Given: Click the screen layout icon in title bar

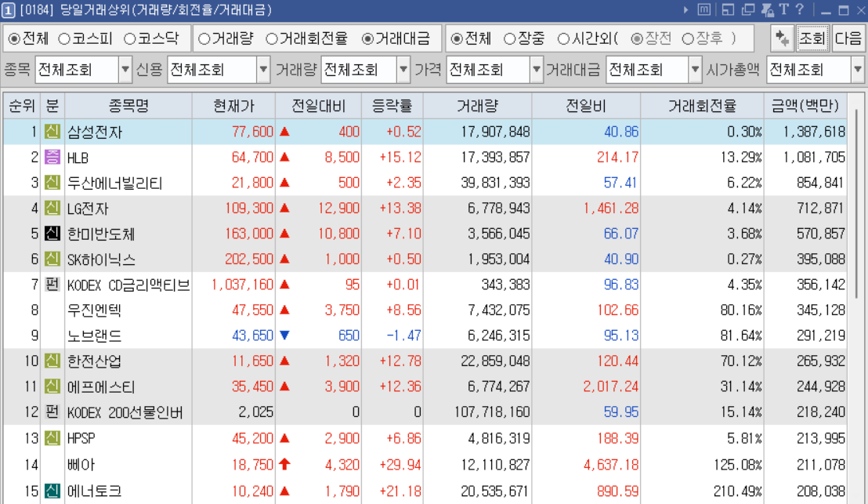Looking at the screenshot, I should pyautogui.click(x=728, y=10).
